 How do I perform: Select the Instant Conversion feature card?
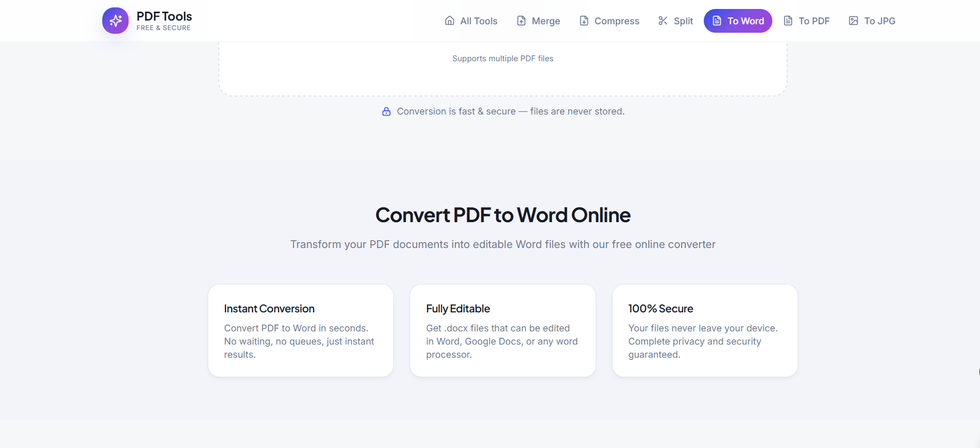[x=300, y=330]
